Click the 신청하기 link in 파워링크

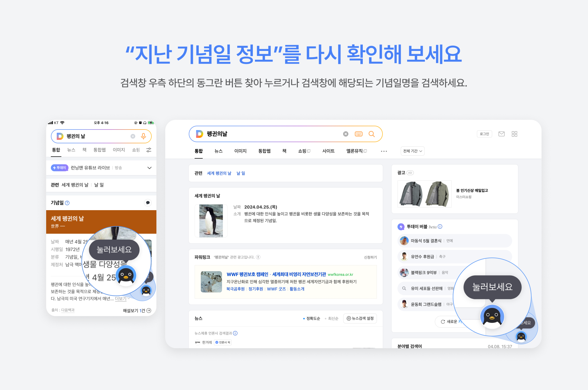pos(370,257)
